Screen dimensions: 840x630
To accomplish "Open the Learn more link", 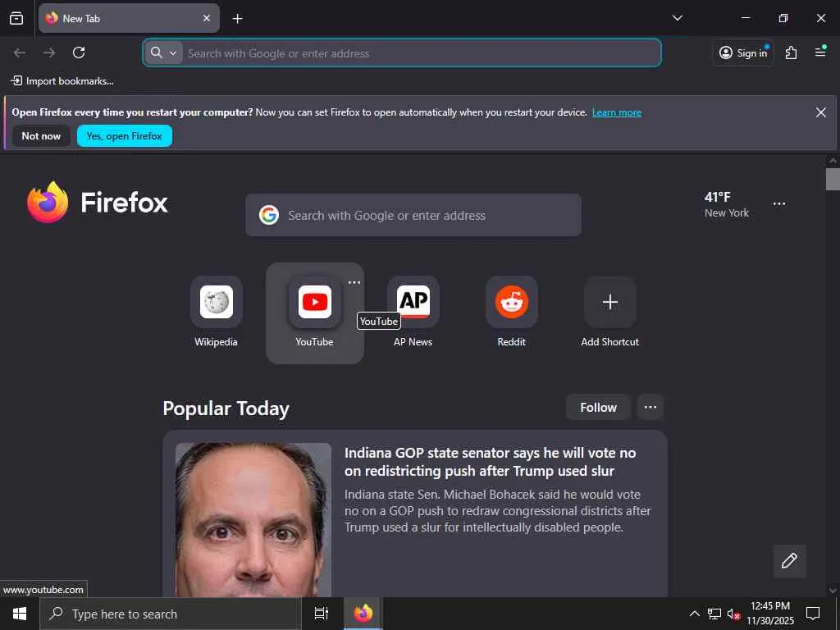I will [x=617, y=112].
